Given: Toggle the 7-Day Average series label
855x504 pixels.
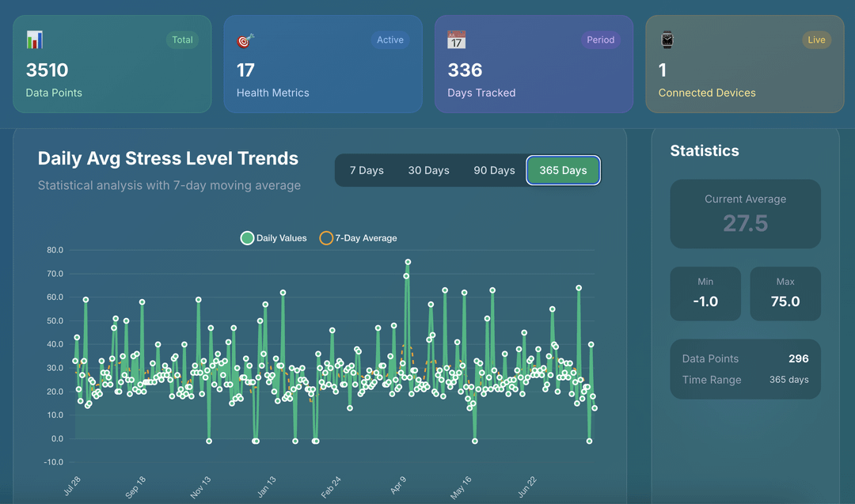Looking at the screenshot, I should [366, 238].
